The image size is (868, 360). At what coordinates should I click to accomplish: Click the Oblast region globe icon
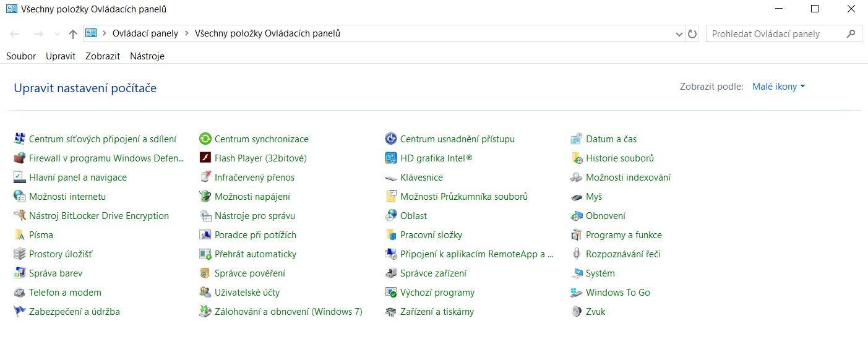pyautogui.click(x=390, y=216)
